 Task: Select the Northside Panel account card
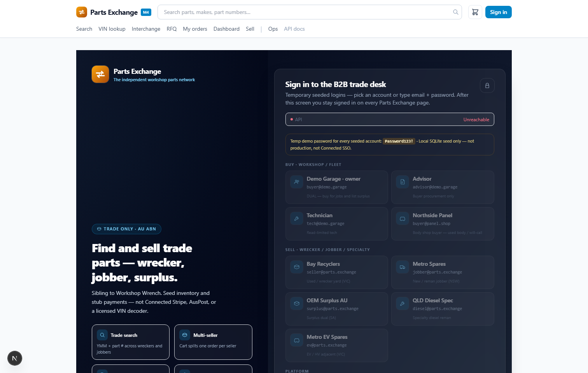point(443,224)
